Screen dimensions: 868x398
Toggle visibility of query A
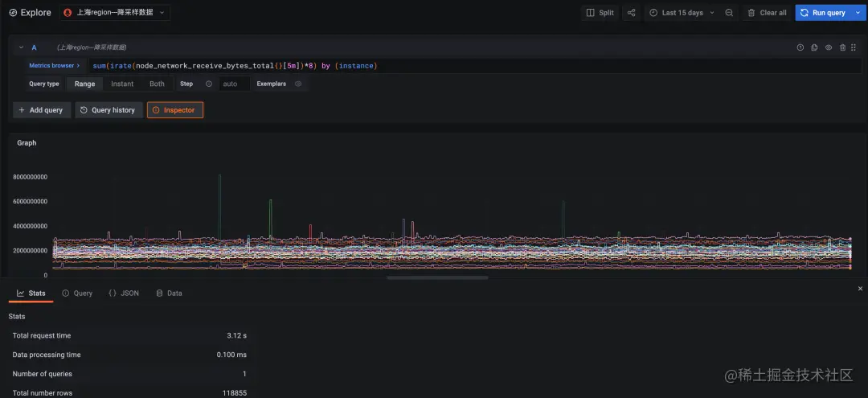[x=829, y=47]
